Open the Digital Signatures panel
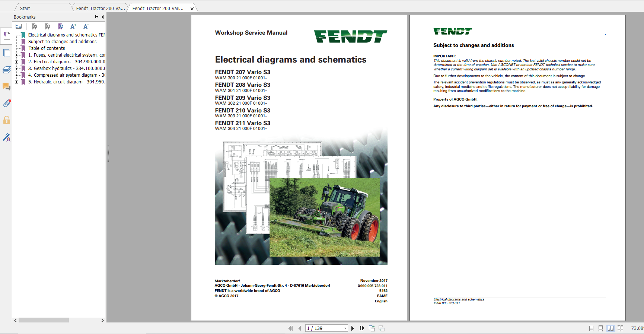The height and width of the screenshot is (334, 644). tap(6, 137)
